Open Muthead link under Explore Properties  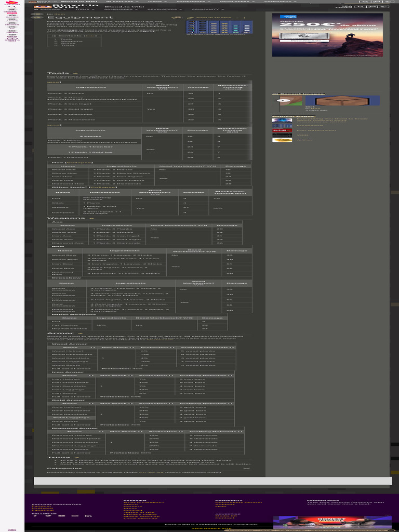(x=43, y=508)
